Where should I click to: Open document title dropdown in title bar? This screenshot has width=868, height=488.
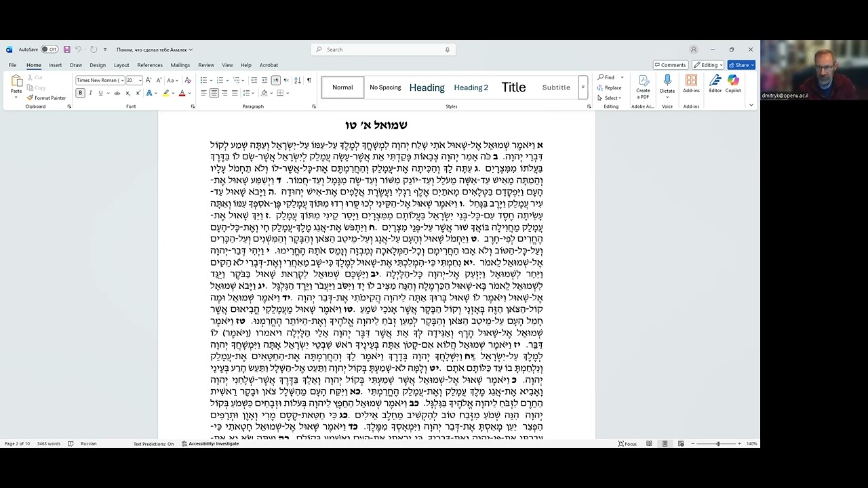(191, 49)
